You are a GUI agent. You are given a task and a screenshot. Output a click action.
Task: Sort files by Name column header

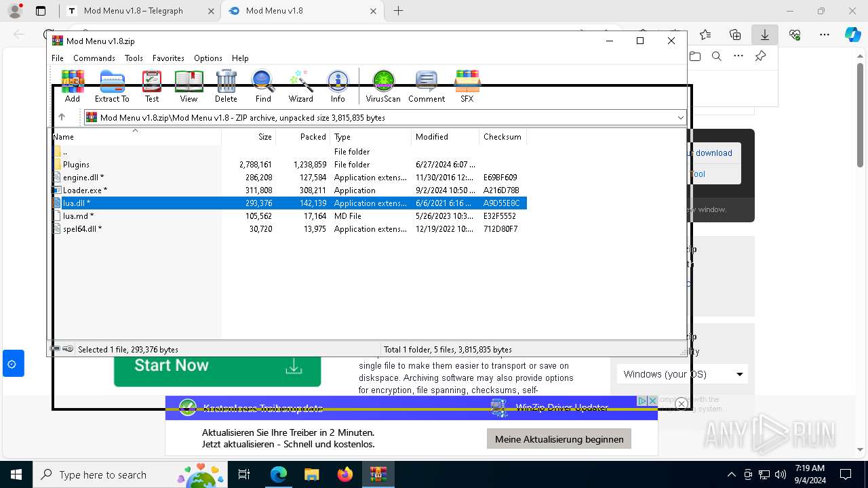pyautogui.click(x=136, y=137)
